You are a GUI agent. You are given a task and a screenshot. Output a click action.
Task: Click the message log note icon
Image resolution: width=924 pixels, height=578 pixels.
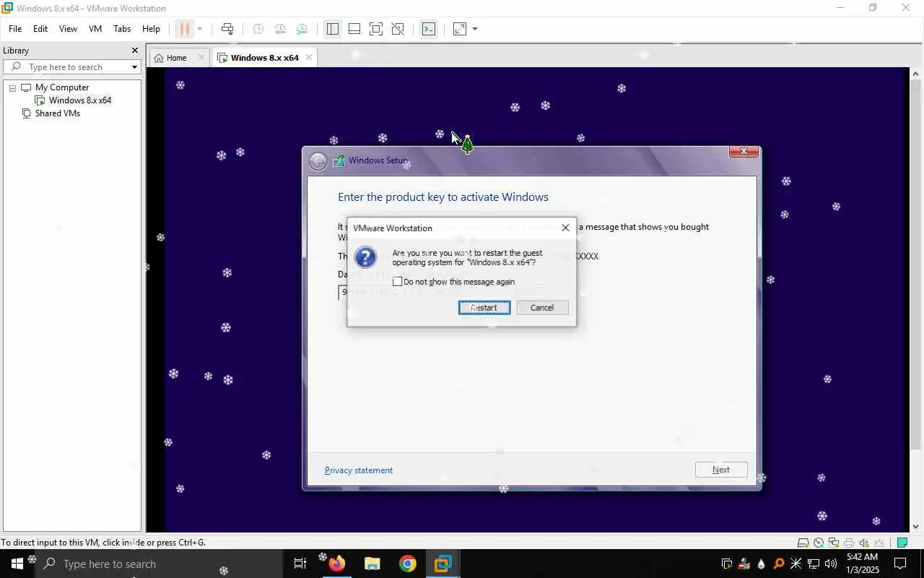click(x=902, y=543)
